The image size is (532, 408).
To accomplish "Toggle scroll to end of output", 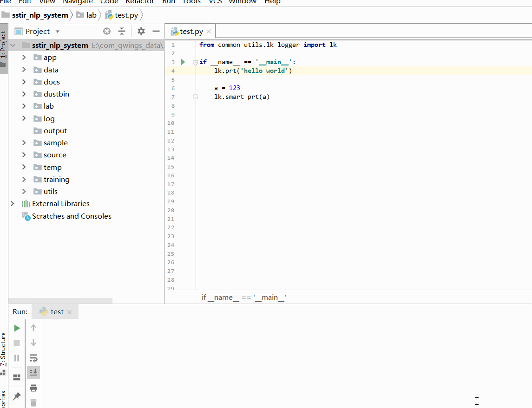I will (33, 373).
